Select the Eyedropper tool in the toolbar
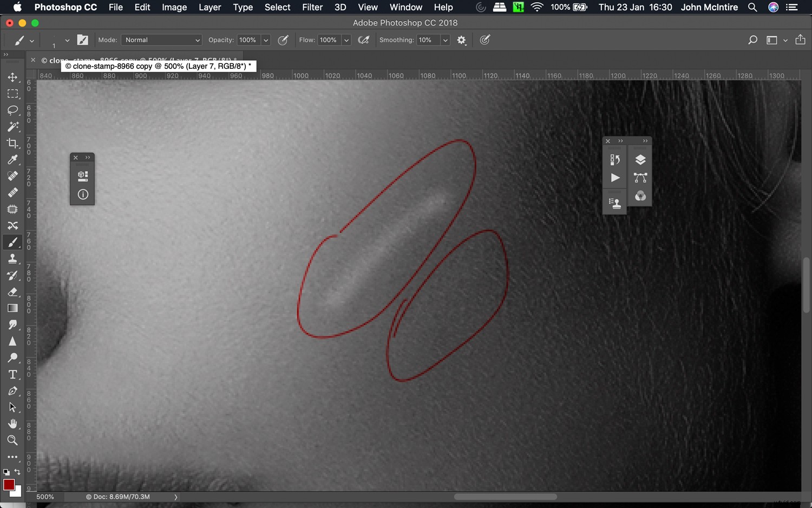This screenshot has height=508, width=812. (x=12, y=160)
